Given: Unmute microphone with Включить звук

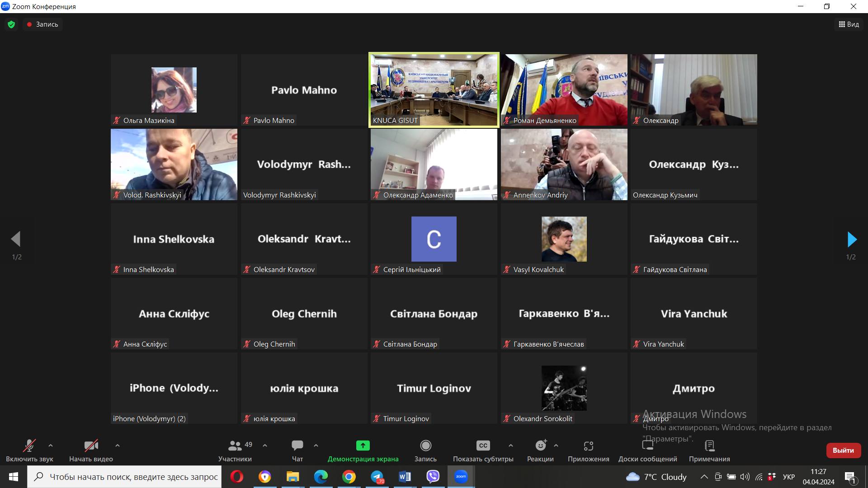Looking at the screenshot, I should [x=29, y=451].
